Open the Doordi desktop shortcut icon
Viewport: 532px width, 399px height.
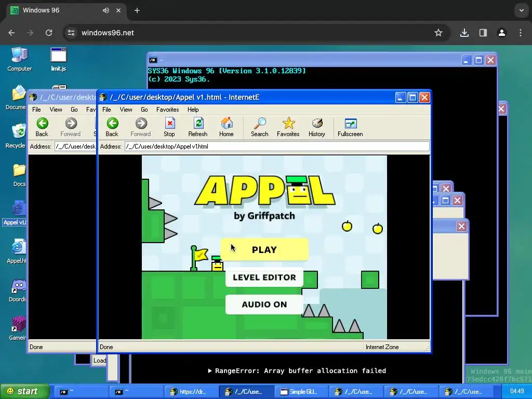click(x=18, y=290)
